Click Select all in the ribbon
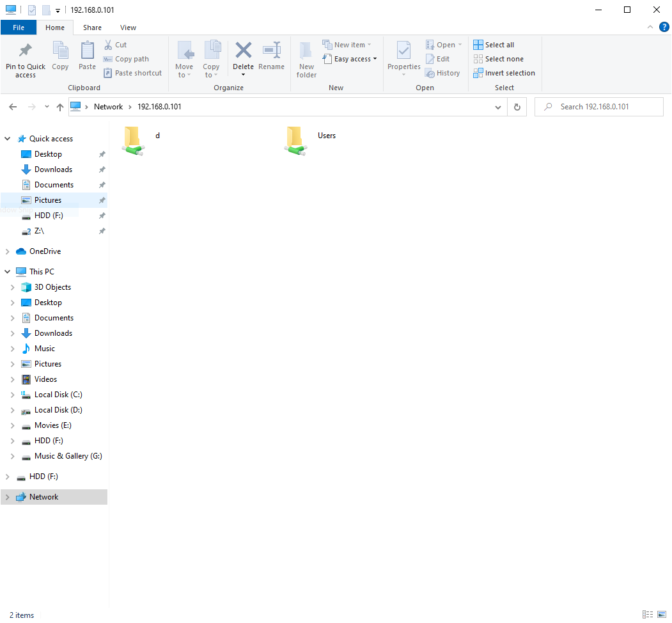 point(494,45)
